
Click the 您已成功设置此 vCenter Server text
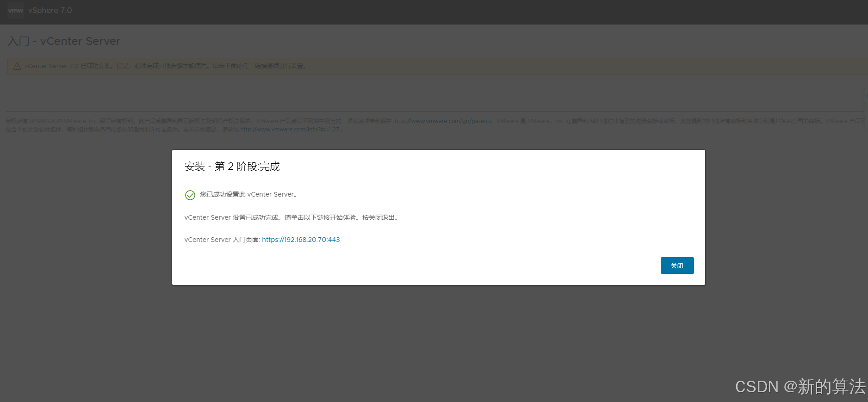248,195
